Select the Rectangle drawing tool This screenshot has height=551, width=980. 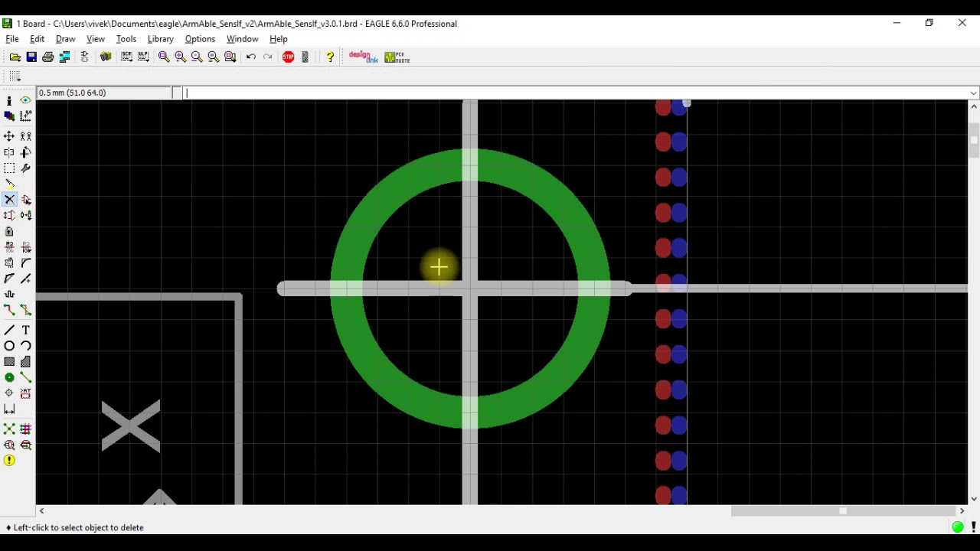click(9, 362)
